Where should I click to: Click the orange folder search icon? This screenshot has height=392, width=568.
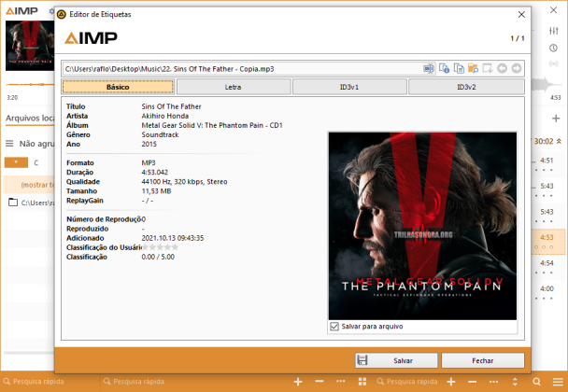[x=473, y=68]
